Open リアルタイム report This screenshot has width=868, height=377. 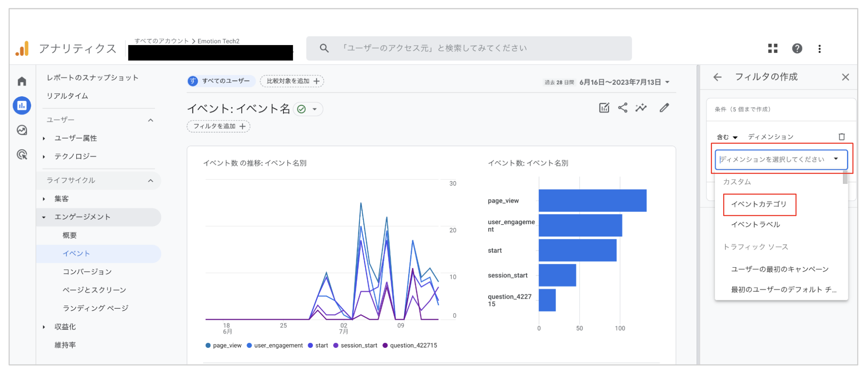[67, 96]
